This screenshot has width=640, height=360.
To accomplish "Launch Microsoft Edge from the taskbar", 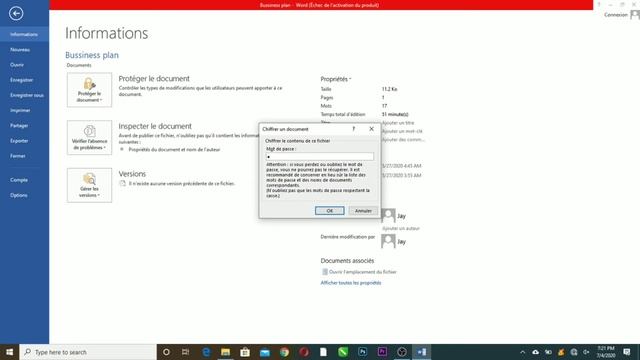I will [206, 352].
